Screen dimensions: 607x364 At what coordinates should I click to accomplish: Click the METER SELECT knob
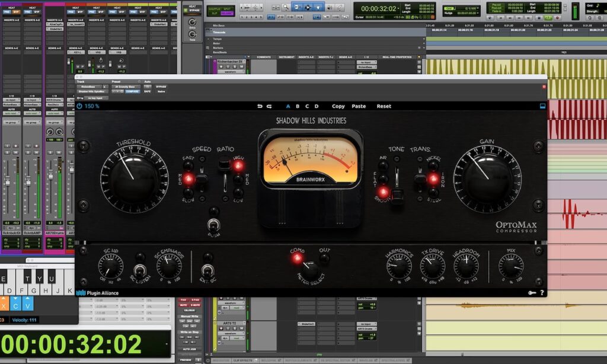point(310,270)
